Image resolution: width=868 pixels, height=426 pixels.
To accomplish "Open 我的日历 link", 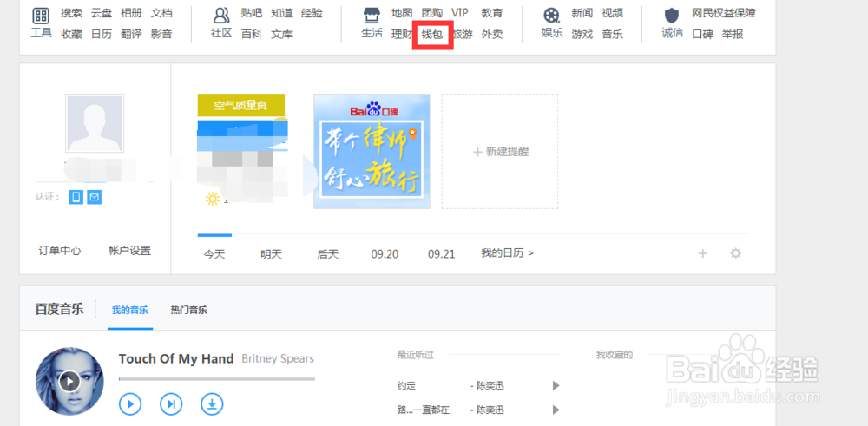I will click(508, 252).
